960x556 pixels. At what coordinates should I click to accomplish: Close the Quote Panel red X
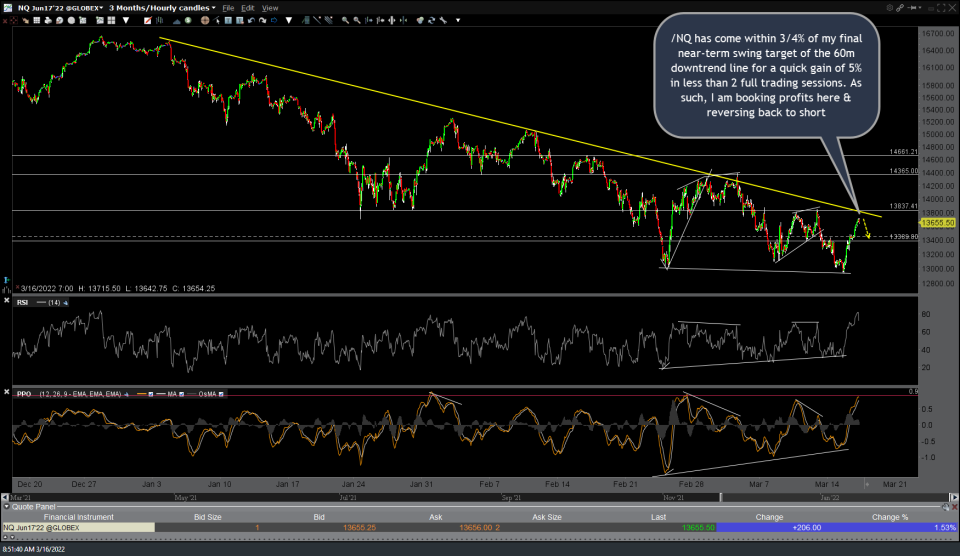(x=954, y=507)
